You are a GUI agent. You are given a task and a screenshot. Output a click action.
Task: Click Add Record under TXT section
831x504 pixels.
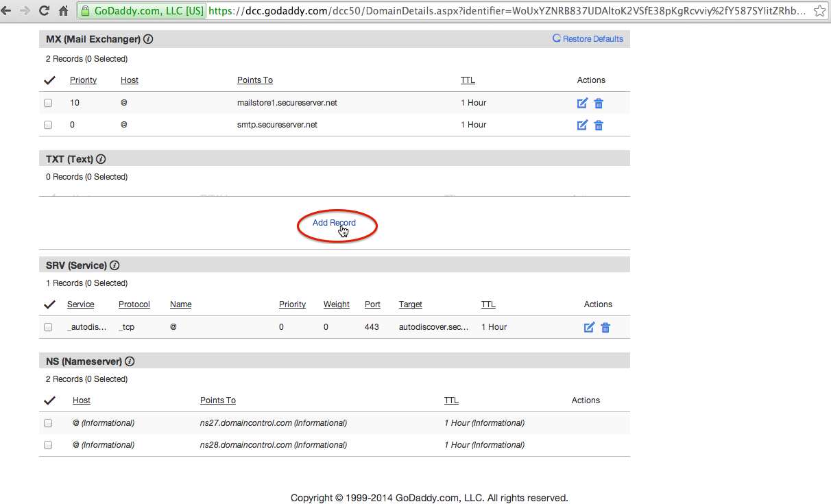click(x=334, y=223)
